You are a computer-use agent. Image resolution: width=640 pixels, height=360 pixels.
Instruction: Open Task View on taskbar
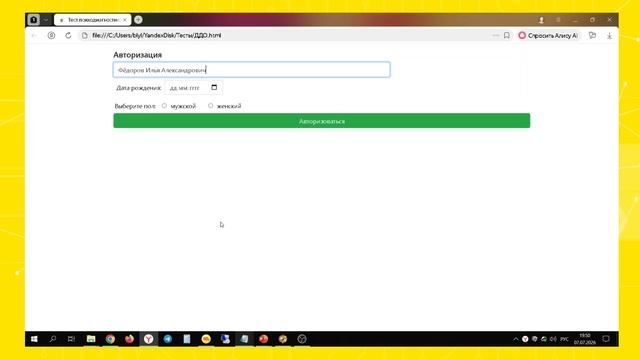71,339
